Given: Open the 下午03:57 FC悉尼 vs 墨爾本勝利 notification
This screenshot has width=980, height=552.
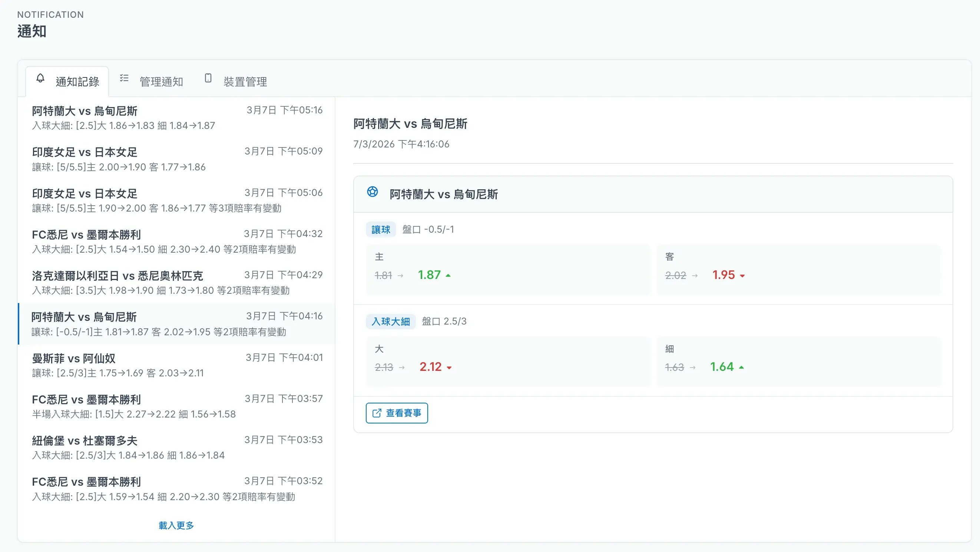Looking at the screenshot, I should 177,406.
